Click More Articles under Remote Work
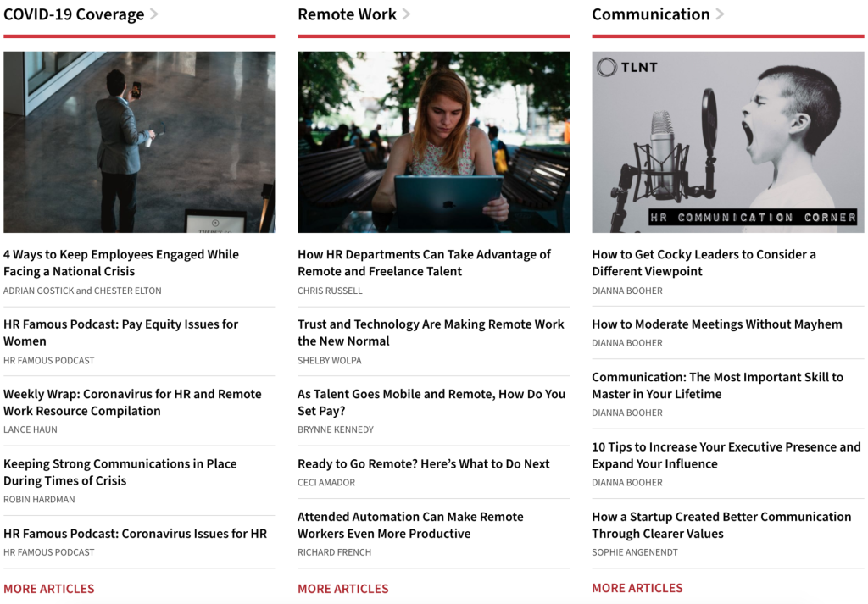Screen dimensions: 868x604 coord(343,589)
